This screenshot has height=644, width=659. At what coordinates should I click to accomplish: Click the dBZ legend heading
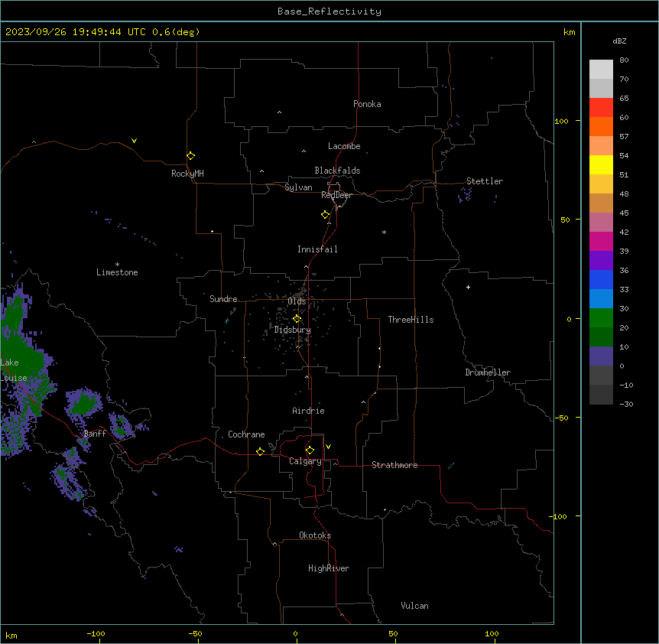pyautogui.click(x=619, y=41)
